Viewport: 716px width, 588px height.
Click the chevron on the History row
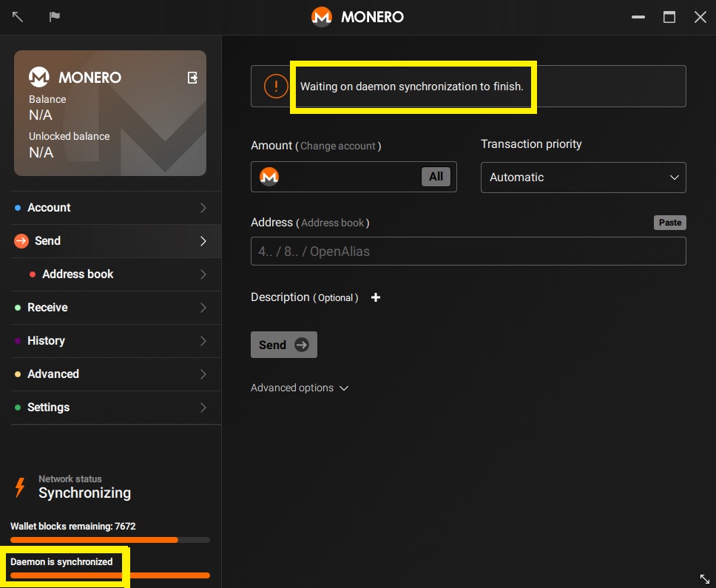203,341
